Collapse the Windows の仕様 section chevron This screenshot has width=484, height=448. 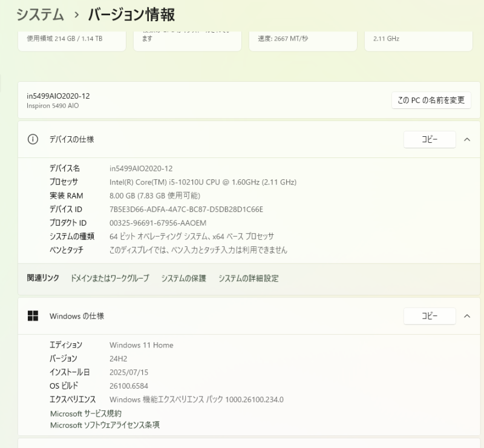click(467, 316)
